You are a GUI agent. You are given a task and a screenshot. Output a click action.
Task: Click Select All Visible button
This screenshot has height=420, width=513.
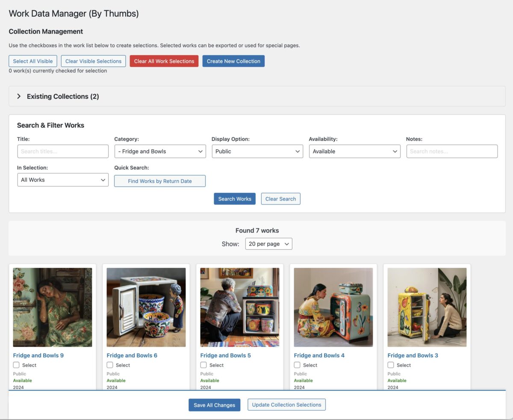33,61
